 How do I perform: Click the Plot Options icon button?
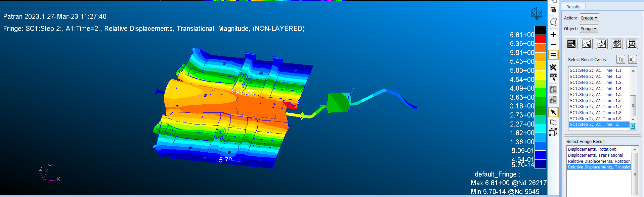[617, 44]
